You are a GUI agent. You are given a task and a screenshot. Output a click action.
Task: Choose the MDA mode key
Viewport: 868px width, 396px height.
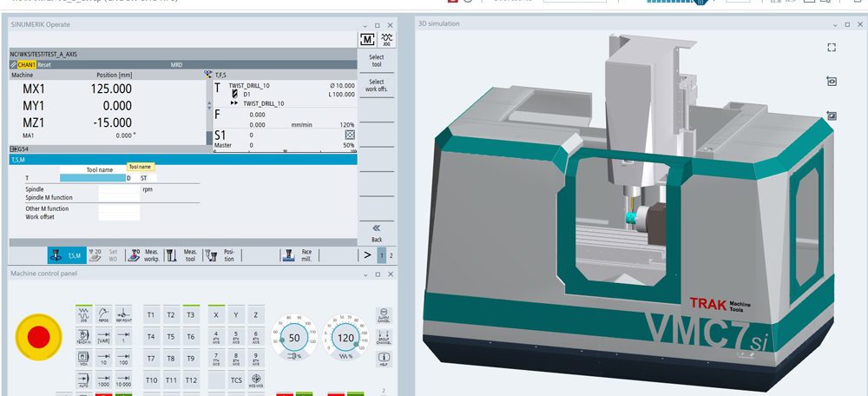tap(83, 358)
